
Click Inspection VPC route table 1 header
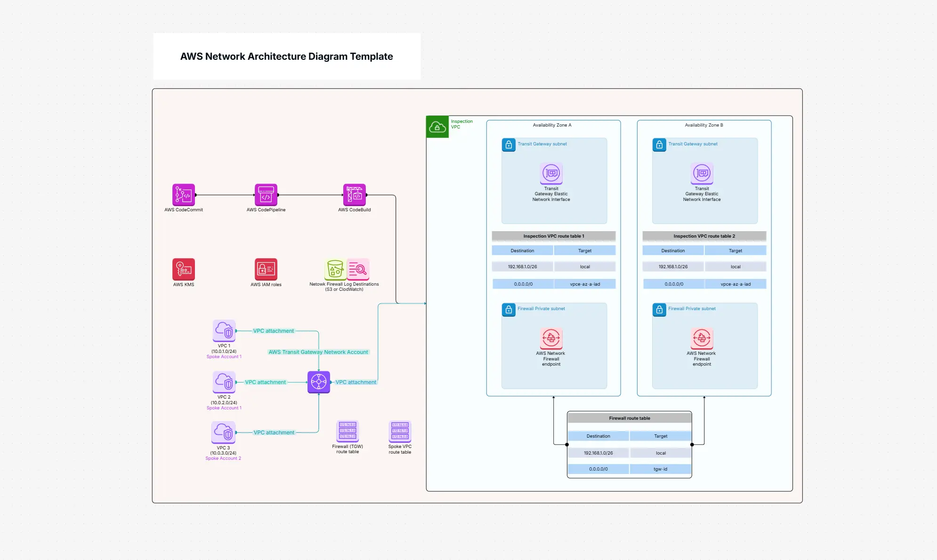554,236
